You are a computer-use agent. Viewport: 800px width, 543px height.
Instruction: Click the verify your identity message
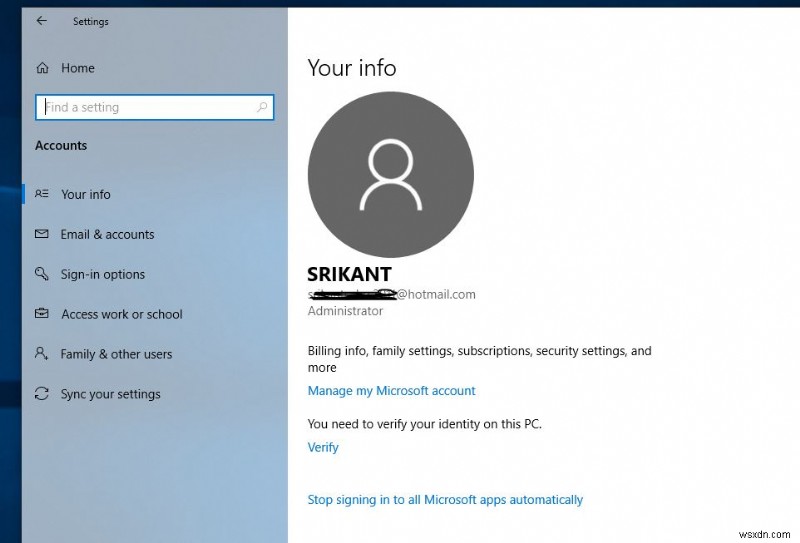[424, 424]
